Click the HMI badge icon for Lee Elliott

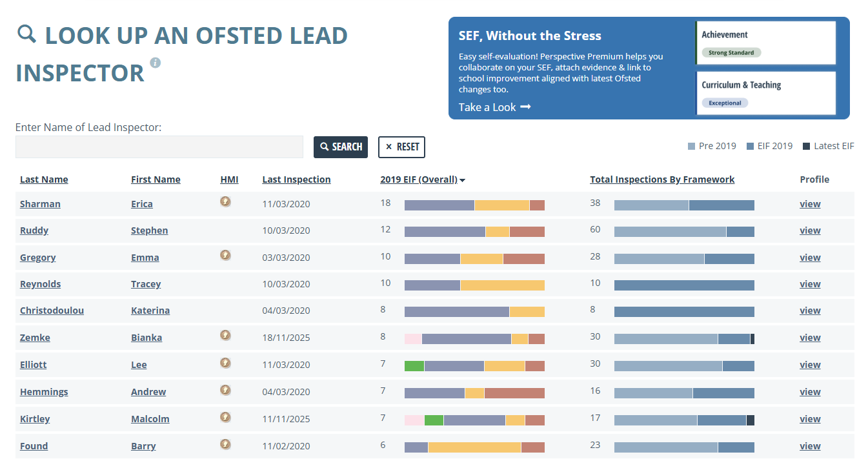(x=225, y=362)
